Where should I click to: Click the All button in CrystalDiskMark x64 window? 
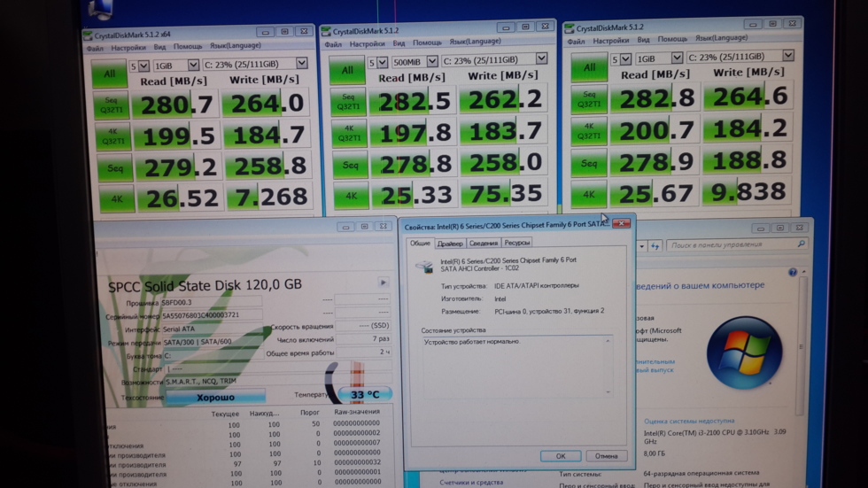tap(109, 74)
